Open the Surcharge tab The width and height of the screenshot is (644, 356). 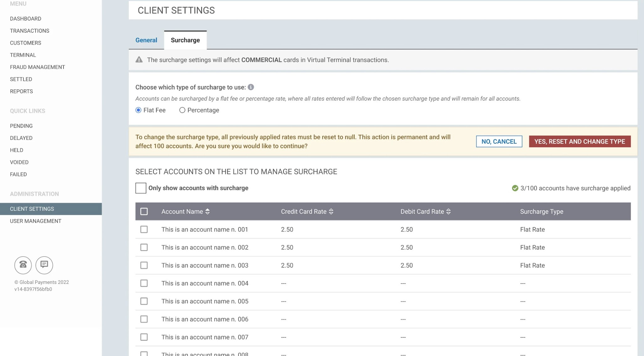pyautogui.click(x=185, y=40)
